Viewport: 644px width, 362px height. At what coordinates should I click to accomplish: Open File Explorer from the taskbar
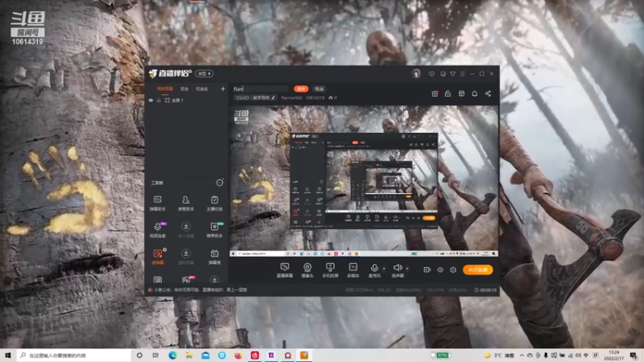[189, 355]
